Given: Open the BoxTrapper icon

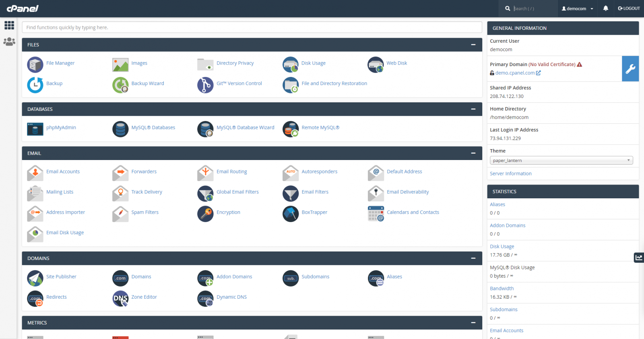Looking at the screenshot, I should pyautogui.click(x=291, y=214).
